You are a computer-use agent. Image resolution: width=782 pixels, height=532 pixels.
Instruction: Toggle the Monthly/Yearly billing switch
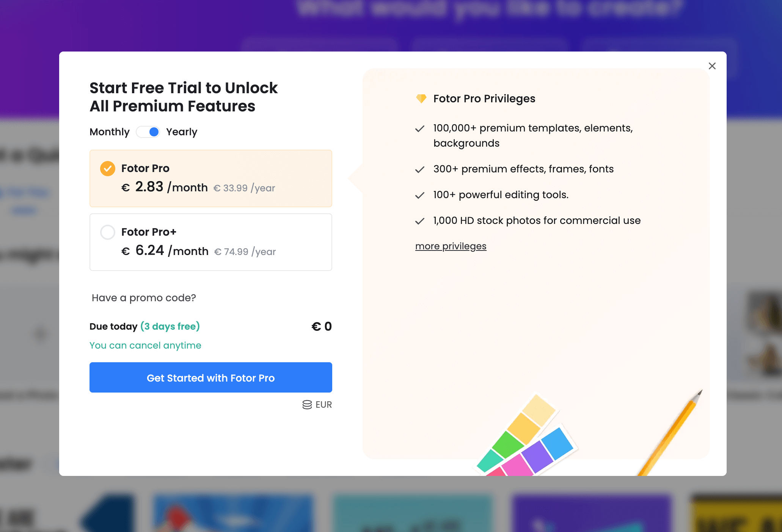[148, 132]
